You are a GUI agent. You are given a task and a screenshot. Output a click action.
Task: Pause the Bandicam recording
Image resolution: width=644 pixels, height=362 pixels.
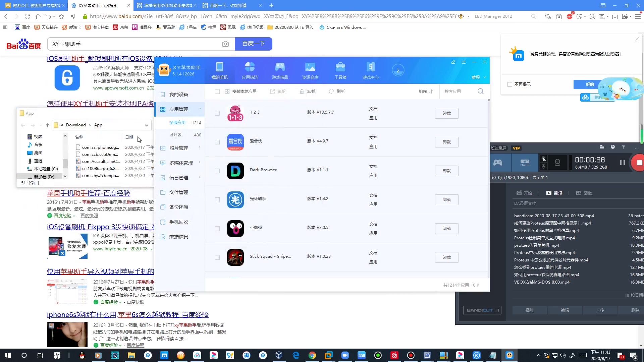pos(622,163)
